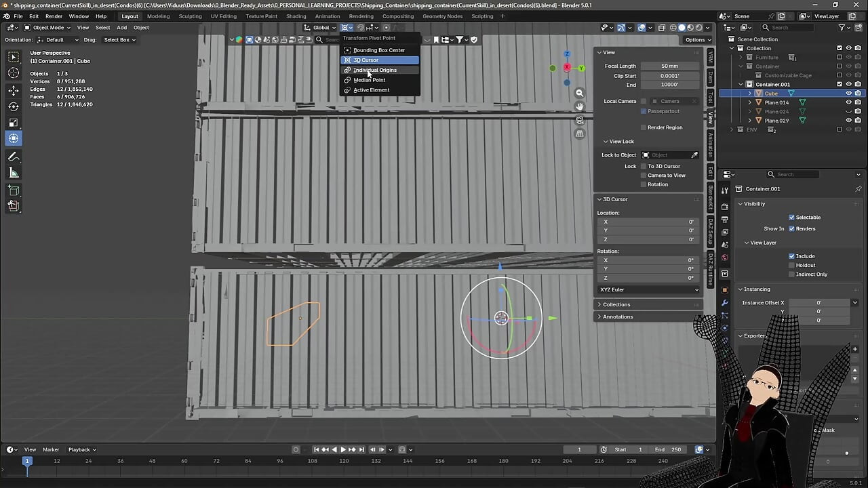Switch to Rendered viewport shading

click(700, 28)
